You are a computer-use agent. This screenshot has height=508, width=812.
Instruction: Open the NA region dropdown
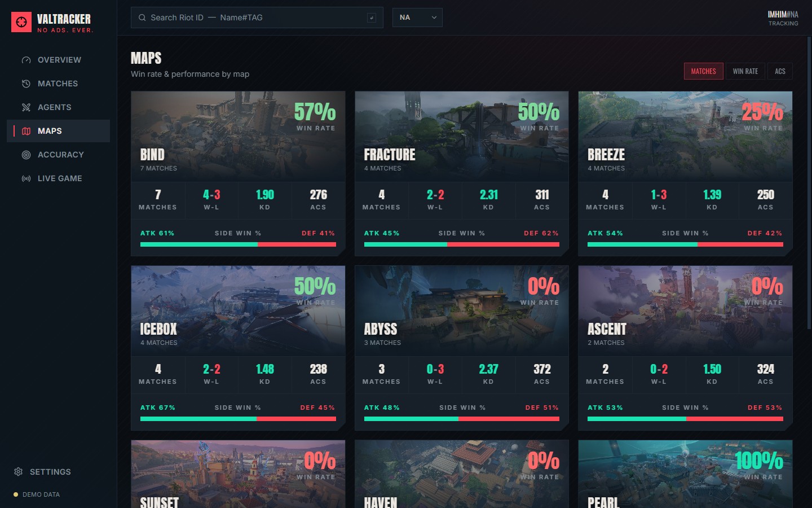pos(417,17)
